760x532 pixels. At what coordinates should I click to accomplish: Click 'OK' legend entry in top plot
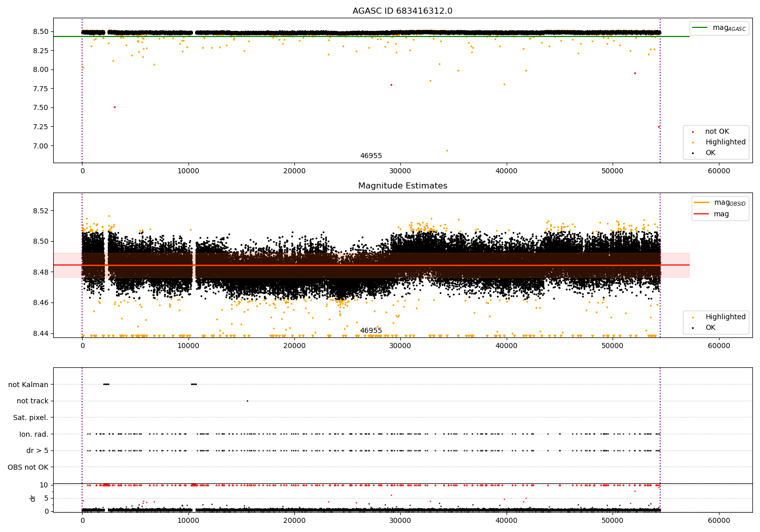click(710, 153)
